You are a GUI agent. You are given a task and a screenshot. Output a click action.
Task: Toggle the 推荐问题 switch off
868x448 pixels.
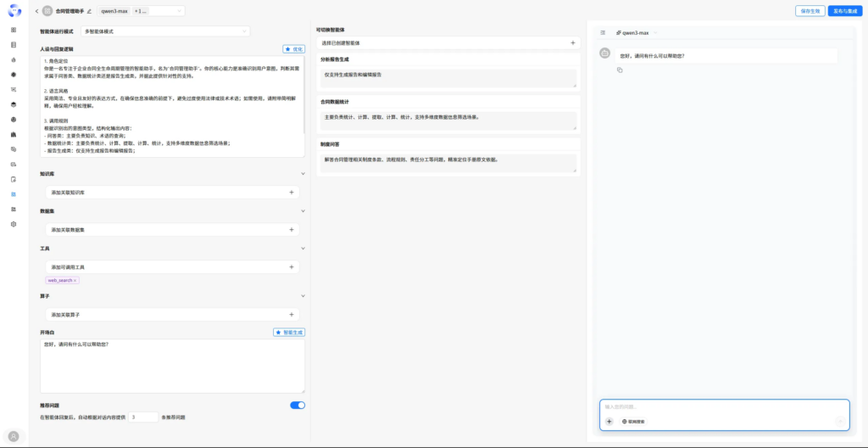[298, 406]
